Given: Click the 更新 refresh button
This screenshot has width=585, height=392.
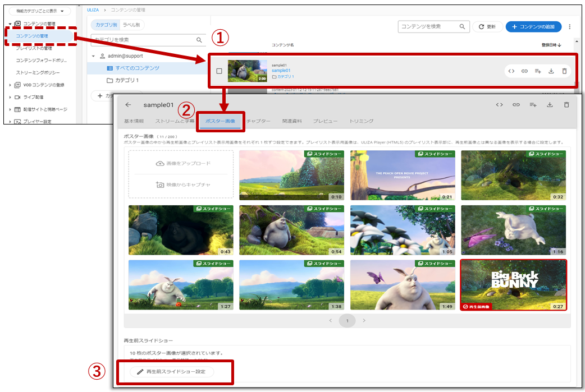Looking at the screenshot, I should click(x=487, y=26).
